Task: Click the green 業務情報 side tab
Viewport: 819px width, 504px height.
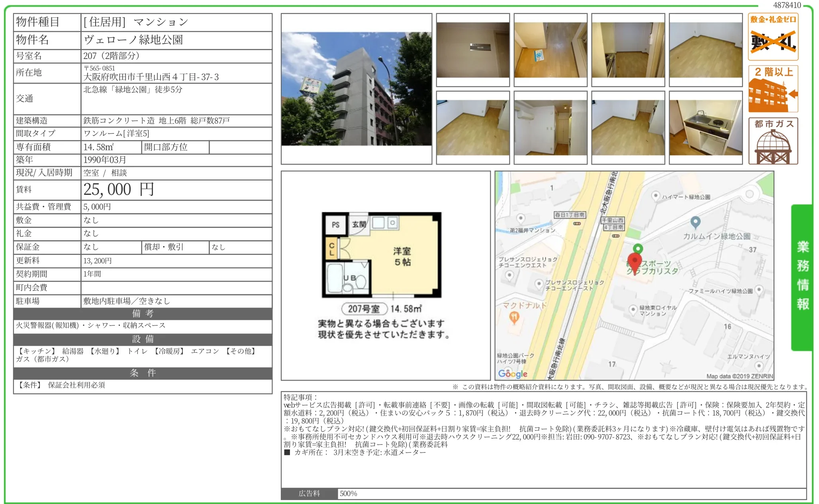Action: point(802,277)
